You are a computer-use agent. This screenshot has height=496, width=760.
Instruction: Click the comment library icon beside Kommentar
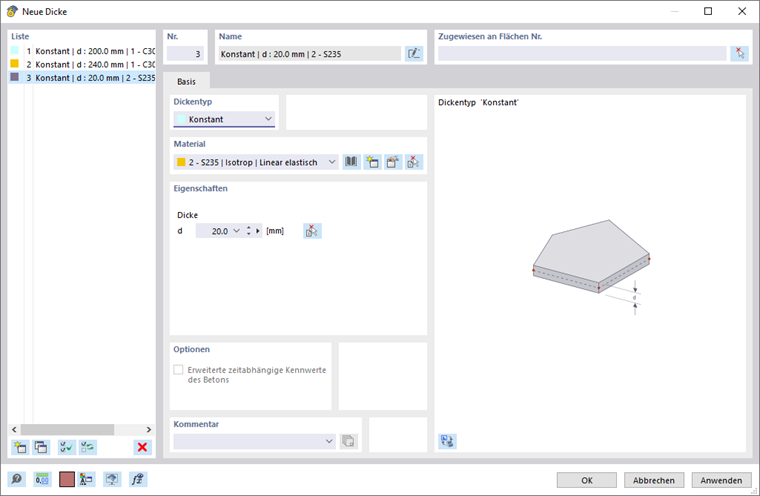point(348,441)
